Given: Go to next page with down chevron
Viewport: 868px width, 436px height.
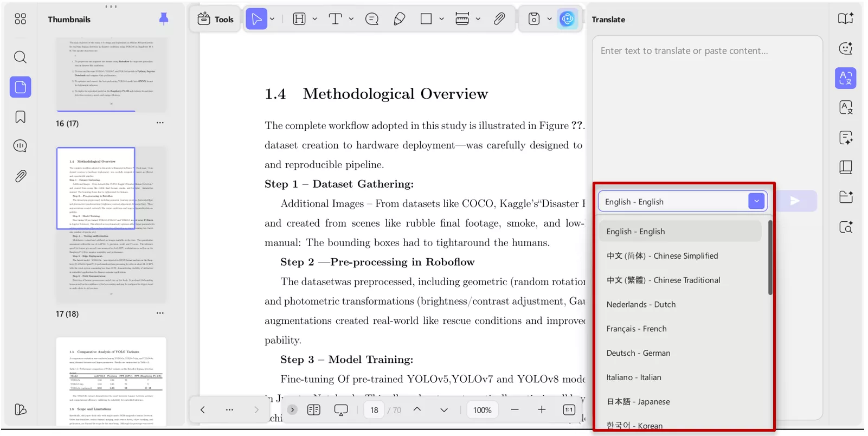Looking at the screenshot, I should [x=444, y=410].
